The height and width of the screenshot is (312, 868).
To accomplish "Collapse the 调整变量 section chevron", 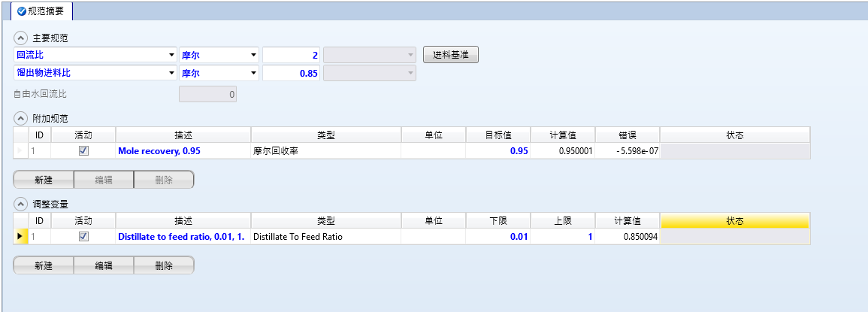I will pos(20,204).
